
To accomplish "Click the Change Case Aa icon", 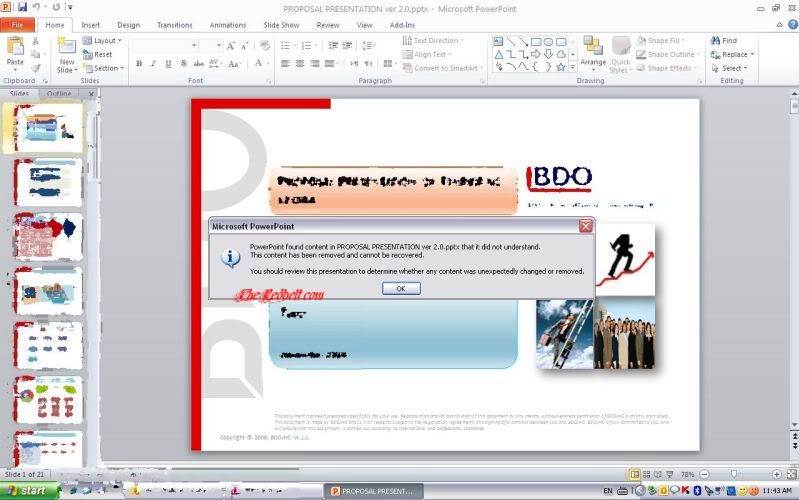I will click(x=234, y=64).
